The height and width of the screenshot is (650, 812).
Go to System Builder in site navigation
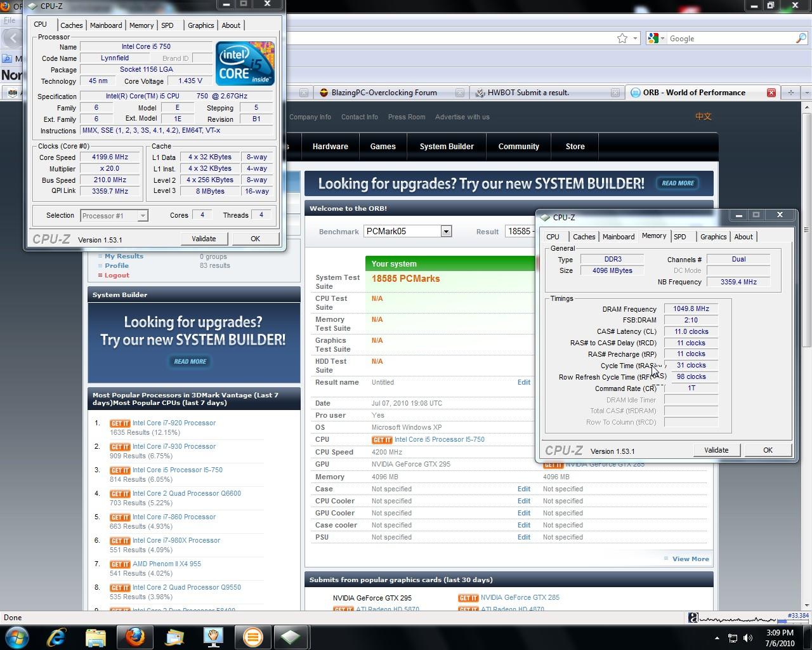(x=447, y=147)
